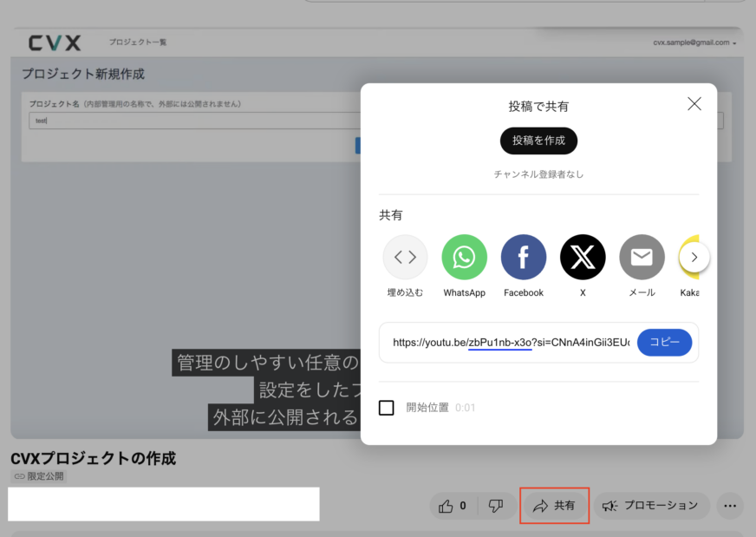Open the cvx.sample@gmail.com account dropdown
This screenshot has height=537, width=756.
(x=696, y=43)
